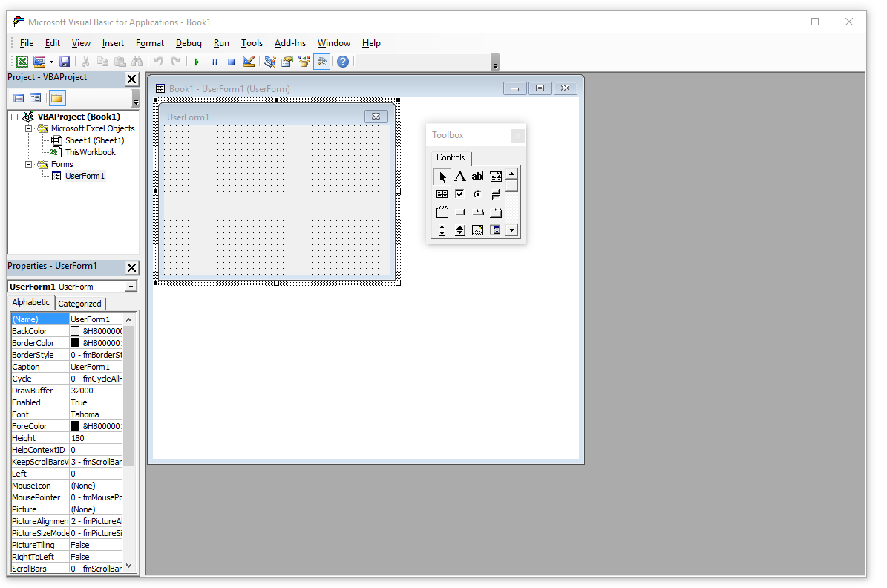This screenshot has height=588, width=887.
Task: Open Properties Window toolbar icon
Action: (x=287, y=62)
